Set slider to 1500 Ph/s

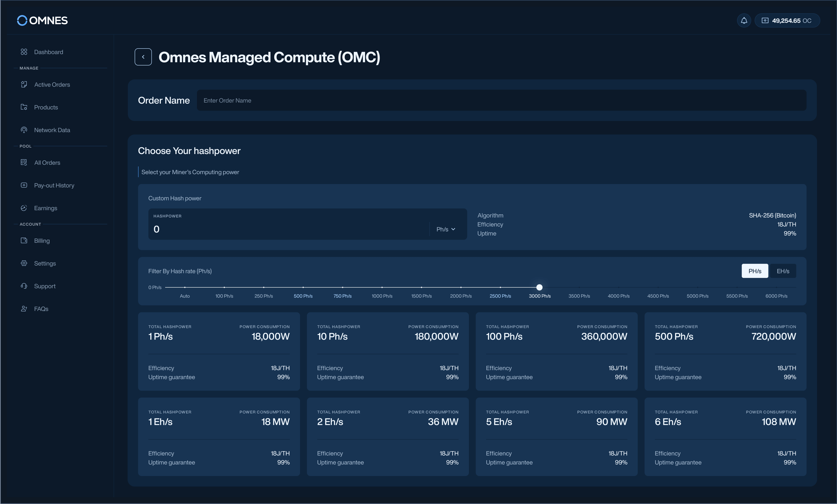pyautogui.click(x=421, y=296)
